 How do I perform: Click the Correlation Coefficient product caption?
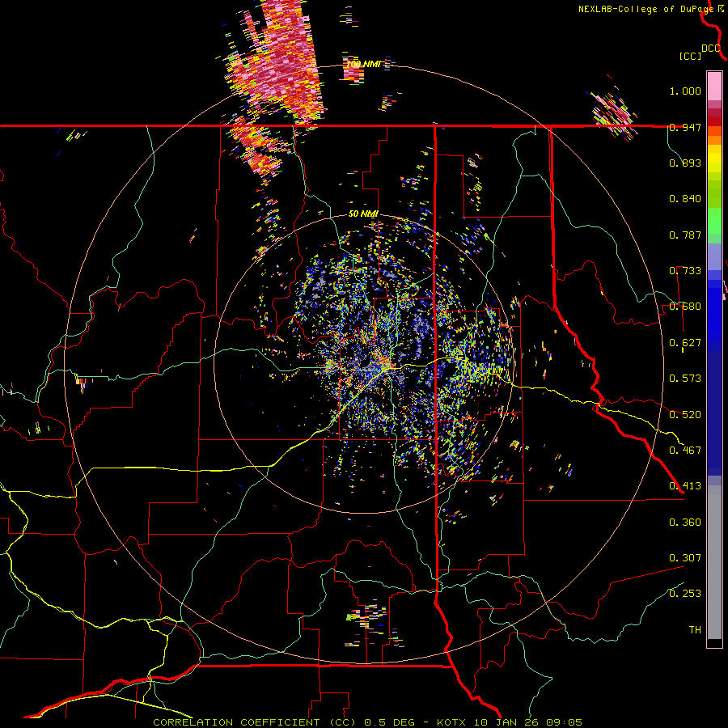pos(367,722)
